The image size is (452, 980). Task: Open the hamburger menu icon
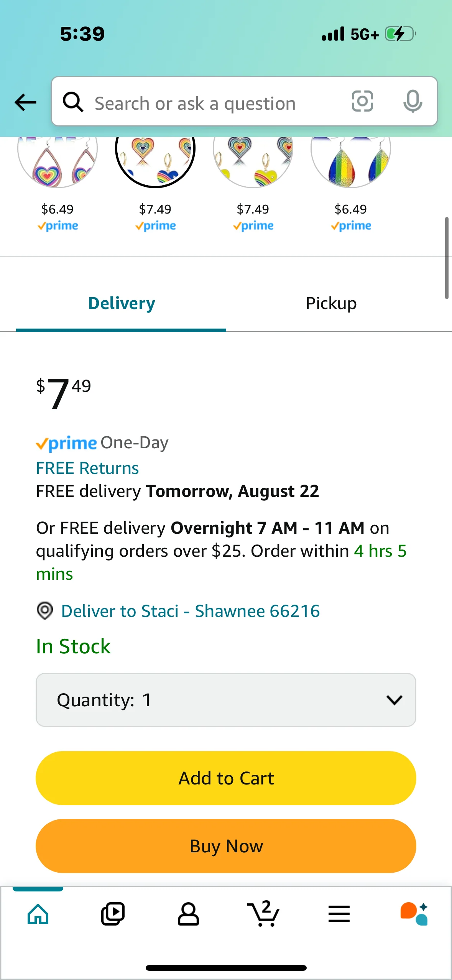[339, 914]
